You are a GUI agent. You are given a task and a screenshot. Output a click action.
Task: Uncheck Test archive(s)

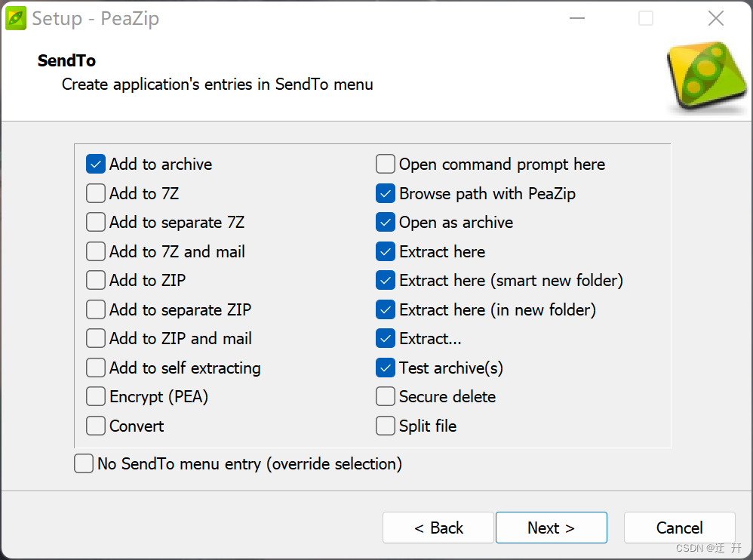(x=385, y=368)
